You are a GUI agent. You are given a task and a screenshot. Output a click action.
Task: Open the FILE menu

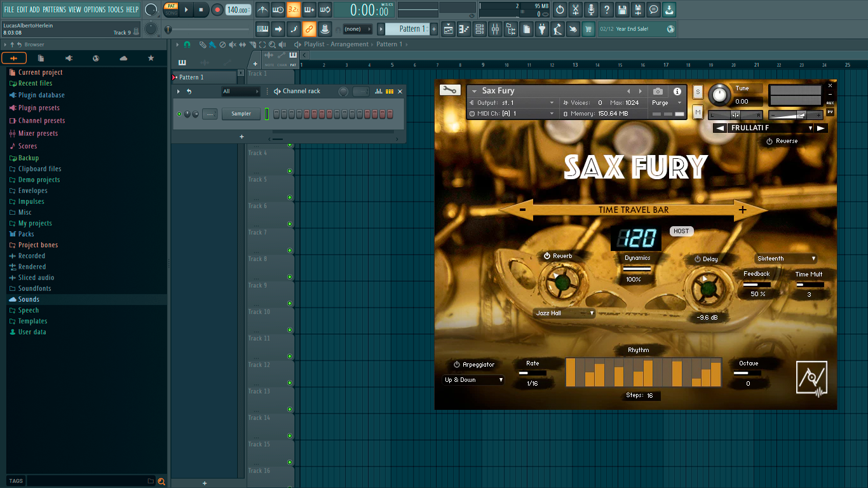pyautogui.click(x=9, y=10)
